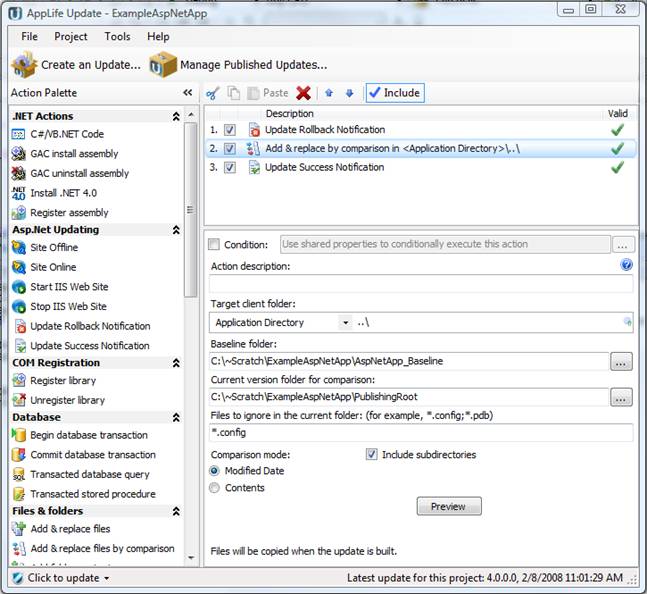The width and height of the screenshot is (647, 594).
Task: Select Commit database transaction action
Action: [x=84, y=455]
